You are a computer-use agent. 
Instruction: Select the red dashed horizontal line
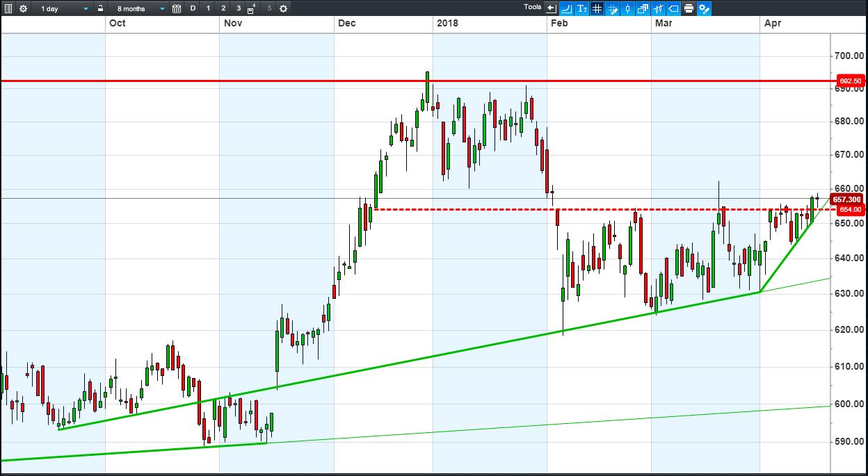coord(605,209)
